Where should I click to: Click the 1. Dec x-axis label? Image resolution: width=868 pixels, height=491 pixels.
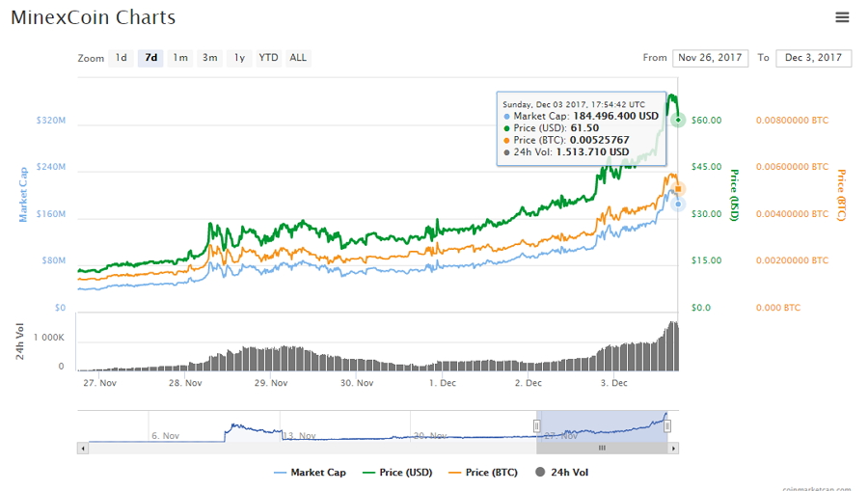(443, 383)
